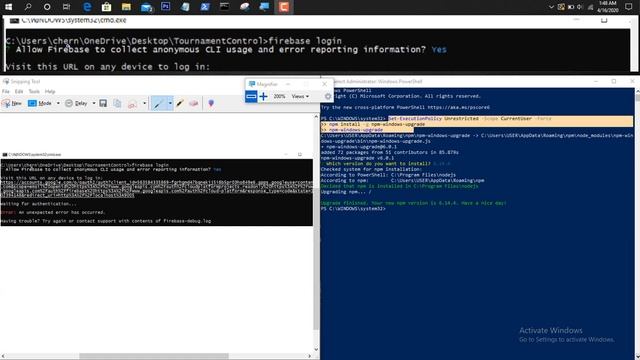
Task: Open Microsoft Store from the taskbar
Action: (x=107, y=7)
